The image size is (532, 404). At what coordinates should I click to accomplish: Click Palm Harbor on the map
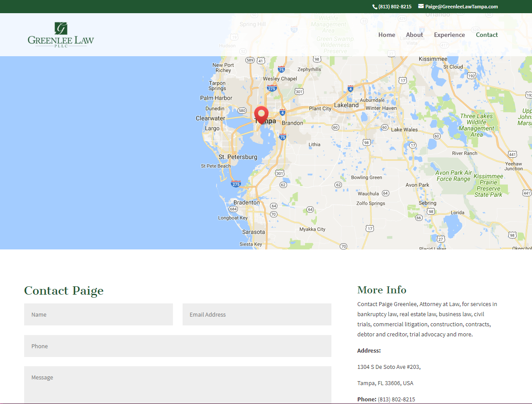tap(216, 98)
